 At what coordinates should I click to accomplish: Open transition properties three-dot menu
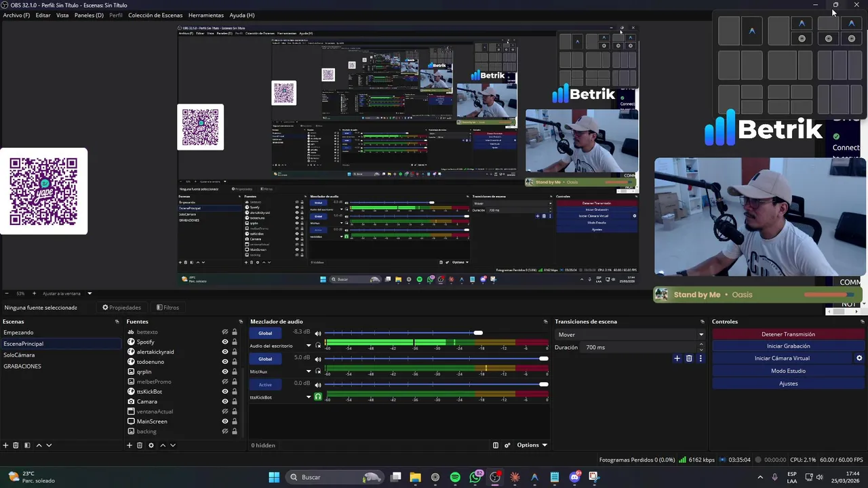point(701,359)
